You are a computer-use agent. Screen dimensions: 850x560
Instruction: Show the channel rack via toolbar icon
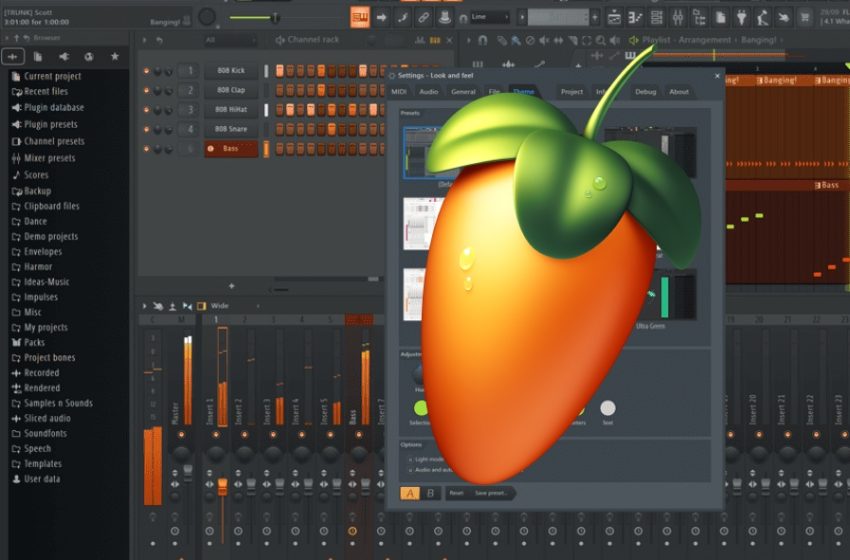tap(656, 17)
